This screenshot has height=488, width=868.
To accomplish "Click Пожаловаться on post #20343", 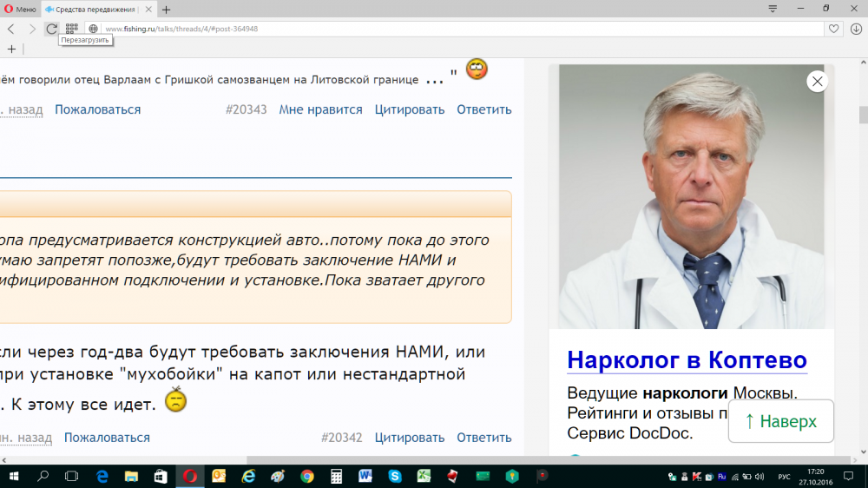I will click(x=97, y=109).
